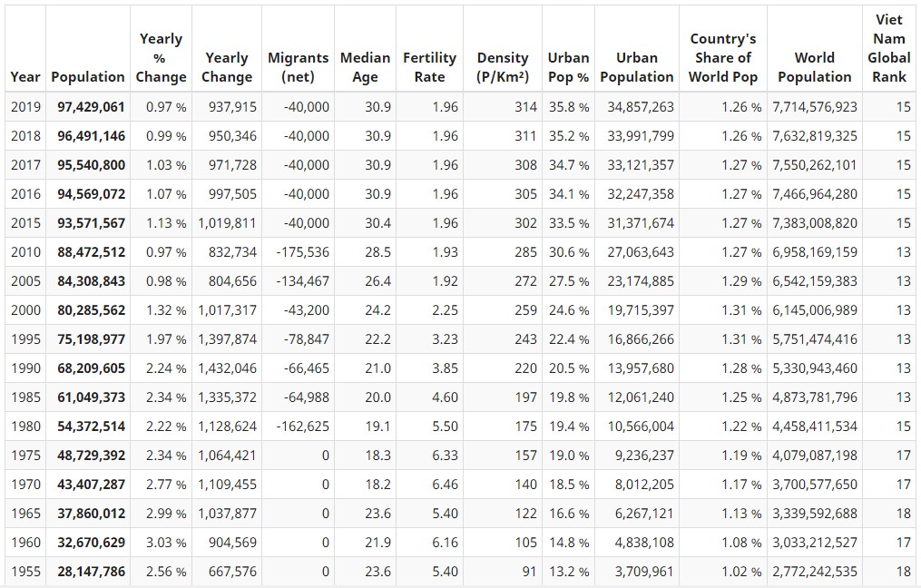Select Country's Share of World Pop header
Viewport: 921px width, 588px height.
tap(722, 58)
